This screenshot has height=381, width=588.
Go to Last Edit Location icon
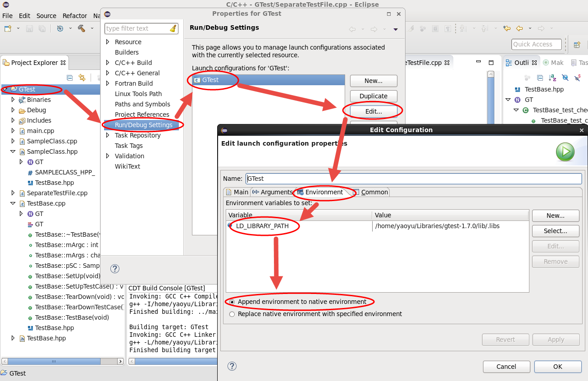507,28
